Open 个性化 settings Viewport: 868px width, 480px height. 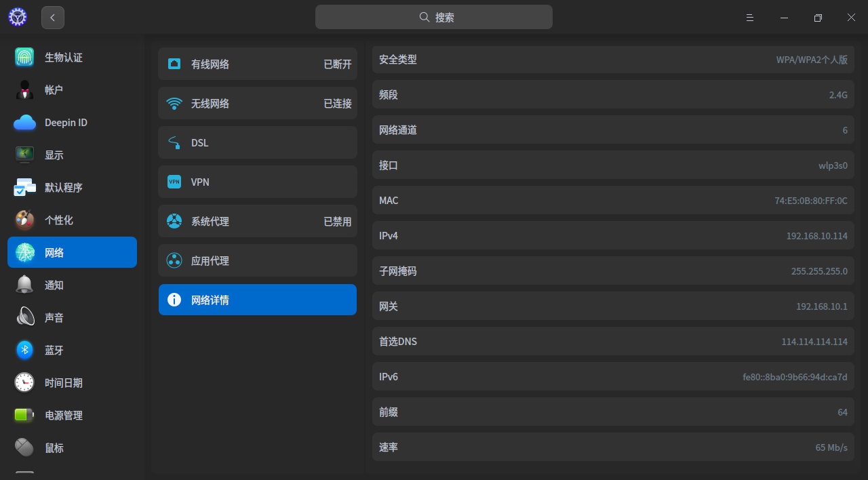[x=59, y=220]
